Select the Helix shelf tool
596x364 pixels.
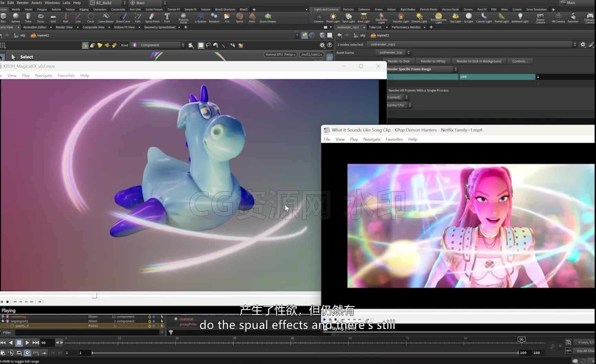pos(252,18)
